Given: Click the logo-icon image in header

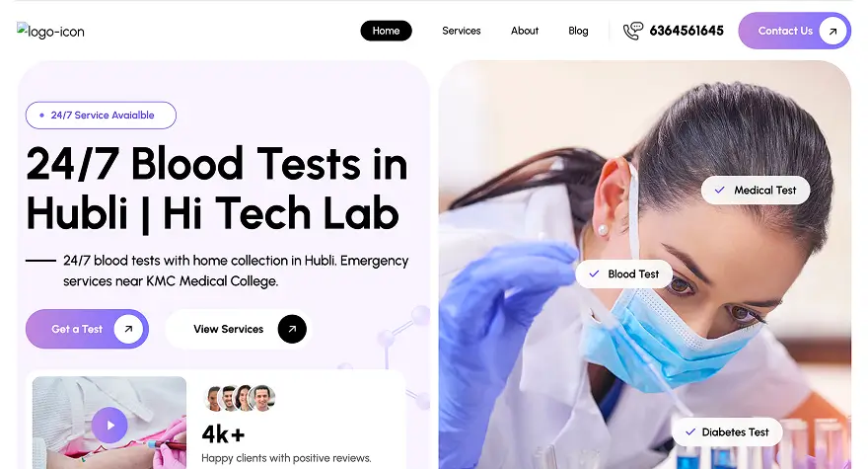Looking at the screenshot, I should (x=50, y=31).
